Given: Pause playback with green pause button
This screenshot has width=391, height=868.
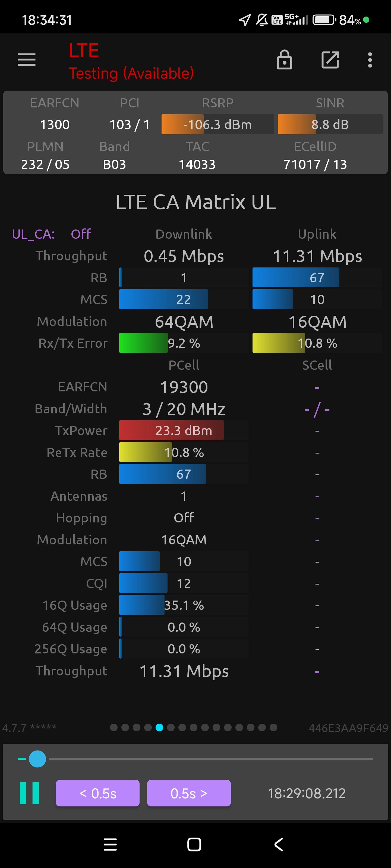Looking at the screenshot, I should tap(29, 793).
